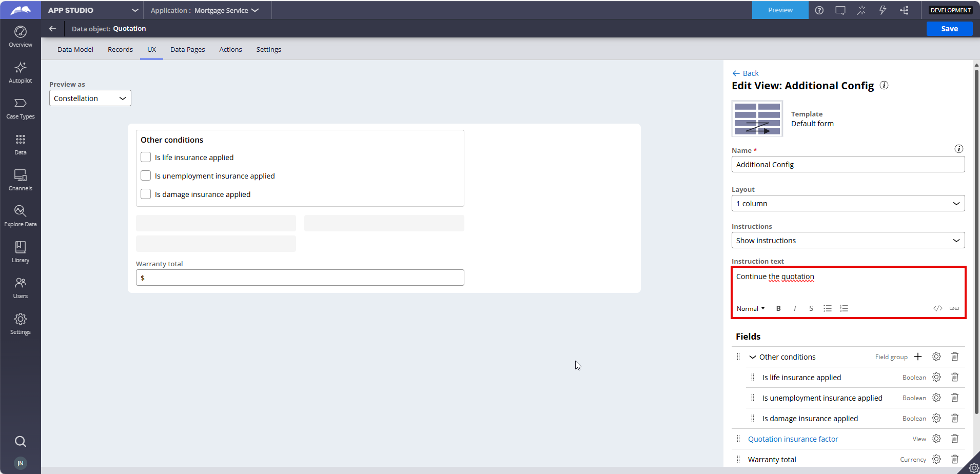Delete Is unemployment insurance applied field

tap(955, 398)
